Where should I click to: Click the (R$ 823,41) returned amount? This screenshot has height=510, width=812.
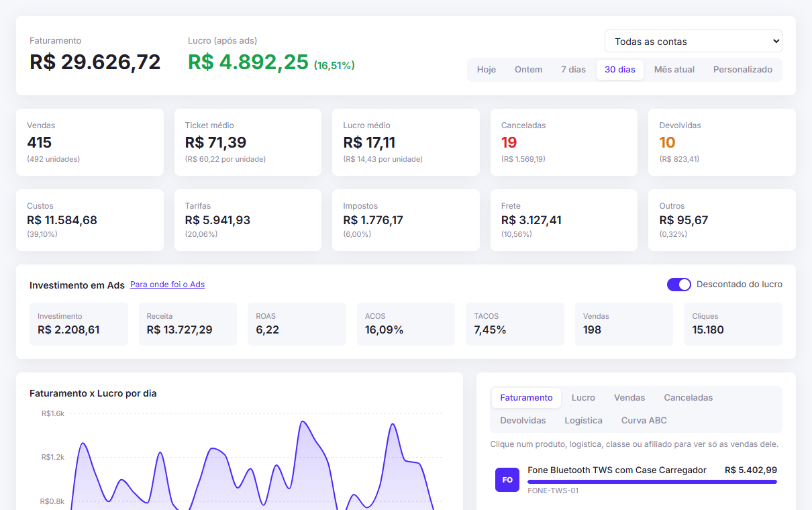coord(679,160)
